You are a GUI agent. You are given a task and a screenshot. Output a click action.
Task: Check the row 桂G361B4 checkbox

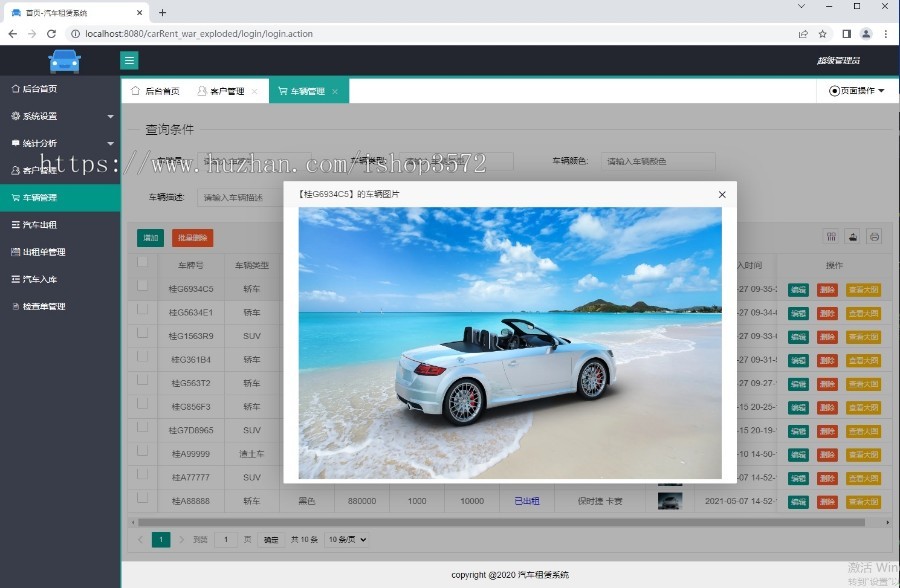click(x=142, y=356)
